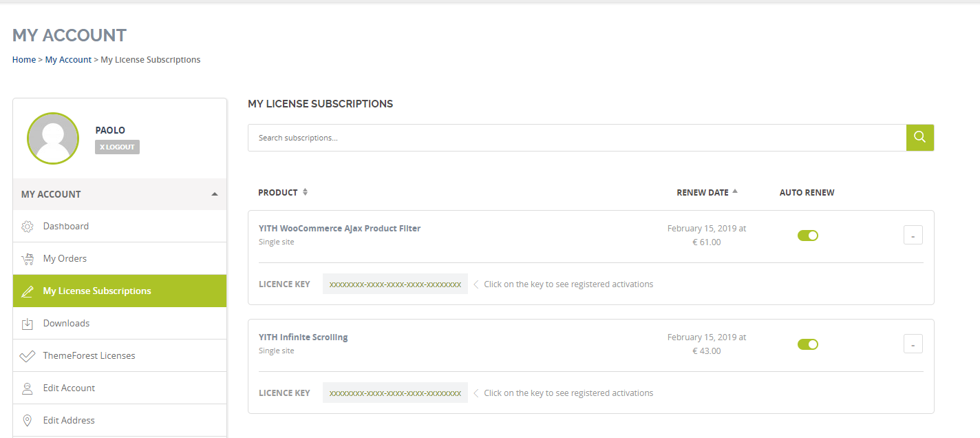Click the My Account breadcrumb link
The image size is (980, 438).
click(x=68, y=60)
